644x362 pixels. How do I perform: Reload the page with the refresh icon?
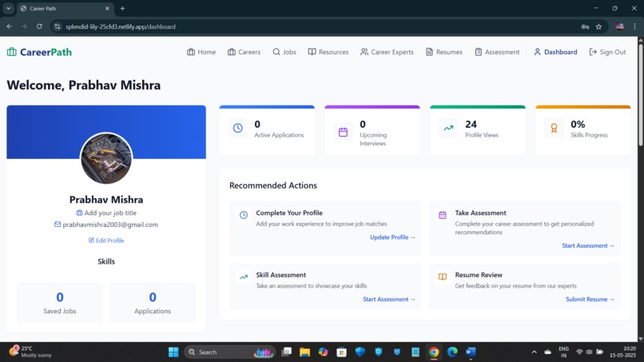click(x=39, y=26)
